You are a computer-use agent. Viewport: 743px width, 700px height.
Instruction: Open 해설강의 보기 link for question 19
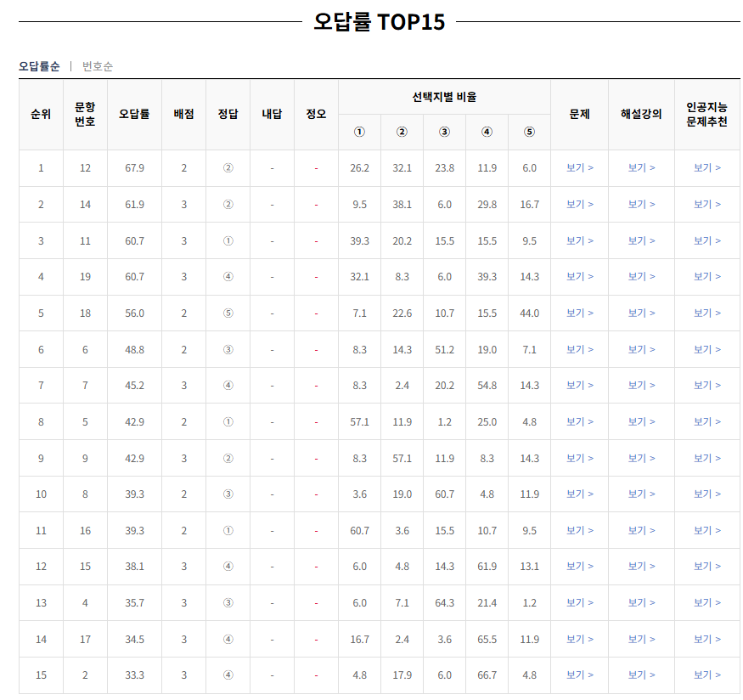[641, 276]
